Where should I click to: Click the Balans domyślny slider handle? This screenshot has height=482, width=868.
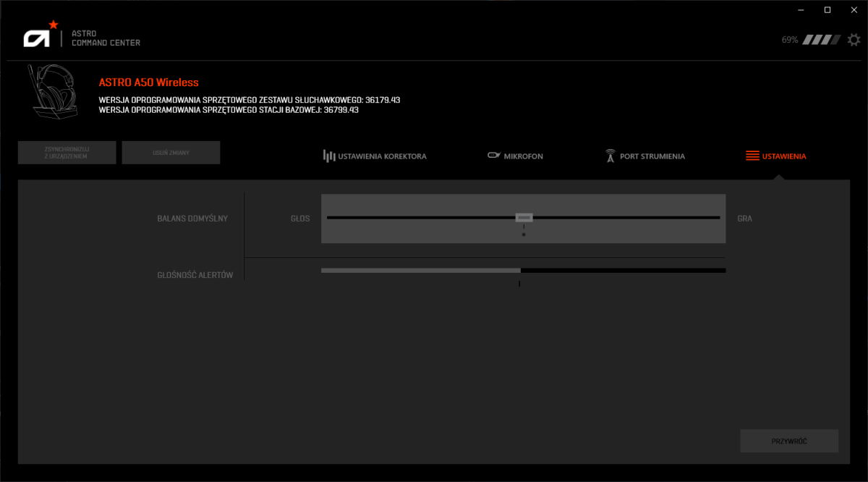pos(524,217)
